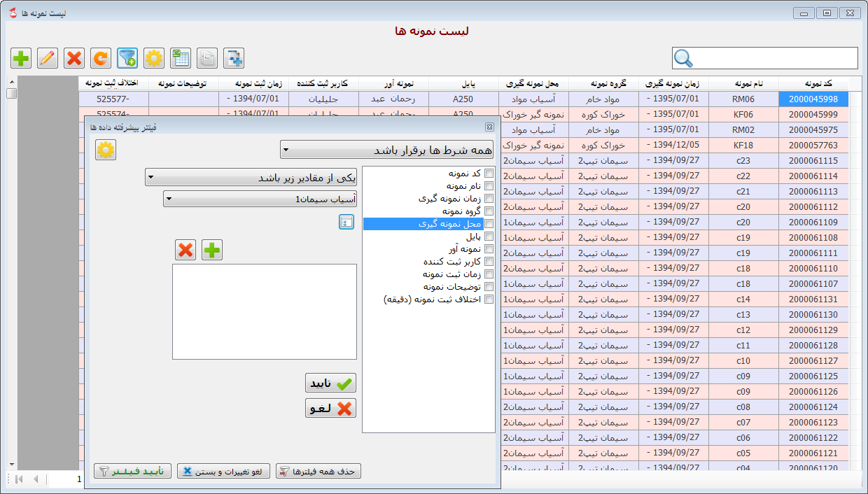Sort by زمان نمونه گیری column header
The width and height of the screenshot is (868, 494).
(673, 84)
